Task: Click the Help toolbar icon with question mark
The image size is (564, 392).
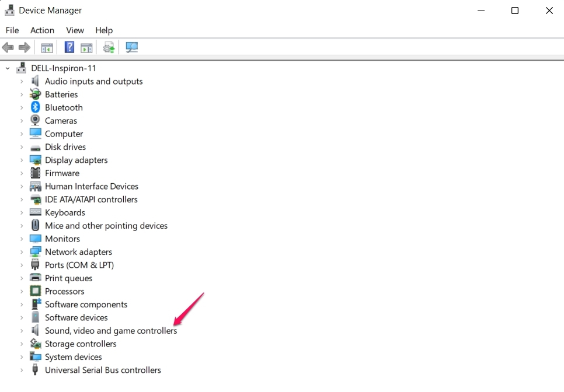Action: [69, 47]
